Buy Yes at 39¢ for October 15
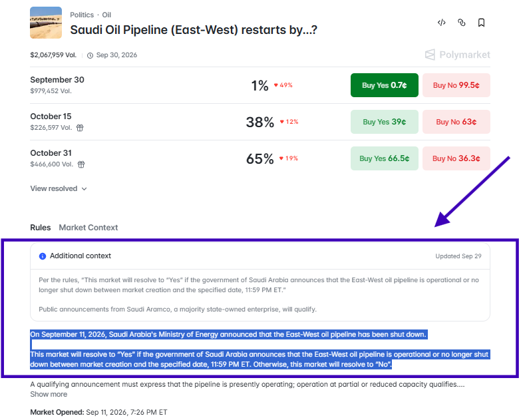519x420 pixels. pyautogui.click(x=385, y=122)
